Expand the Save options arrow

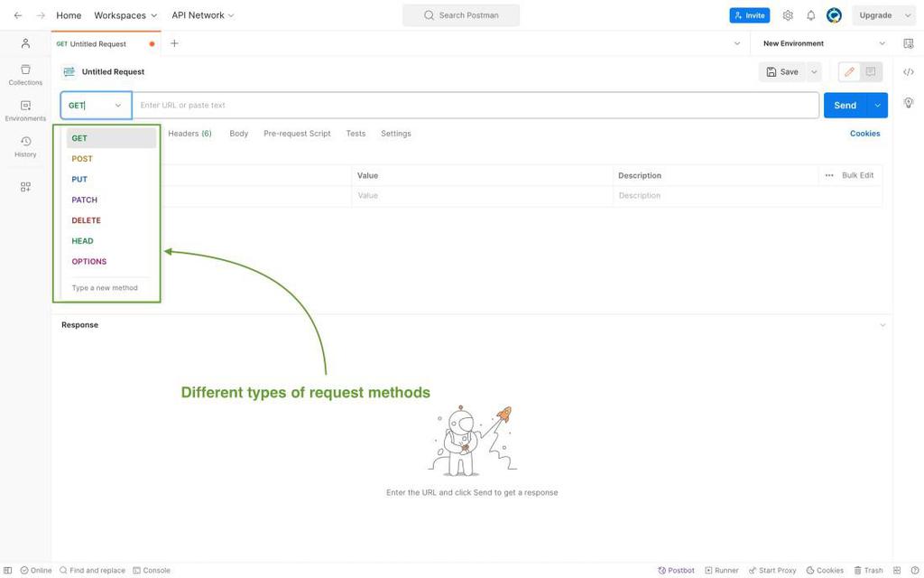tap(814, 72)
